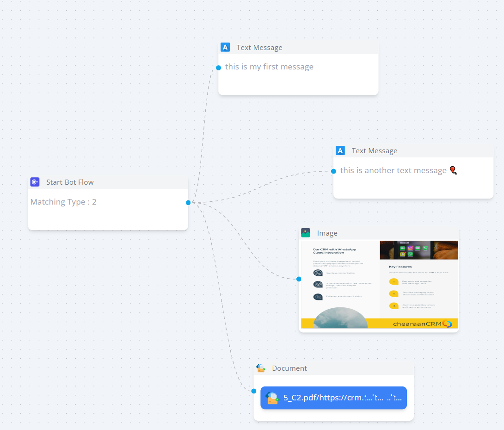This screenshot has height=430, width=504.
Task: Click the red balloon emoji in the text message
Action: tap(453, 170)
